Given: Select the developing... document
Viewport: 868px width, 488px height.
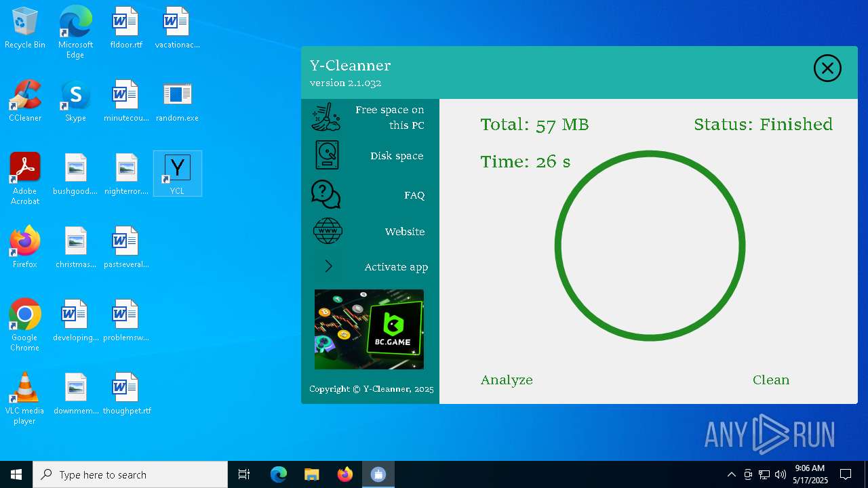Looking at the screenshot, I should (x=75, y=321).
